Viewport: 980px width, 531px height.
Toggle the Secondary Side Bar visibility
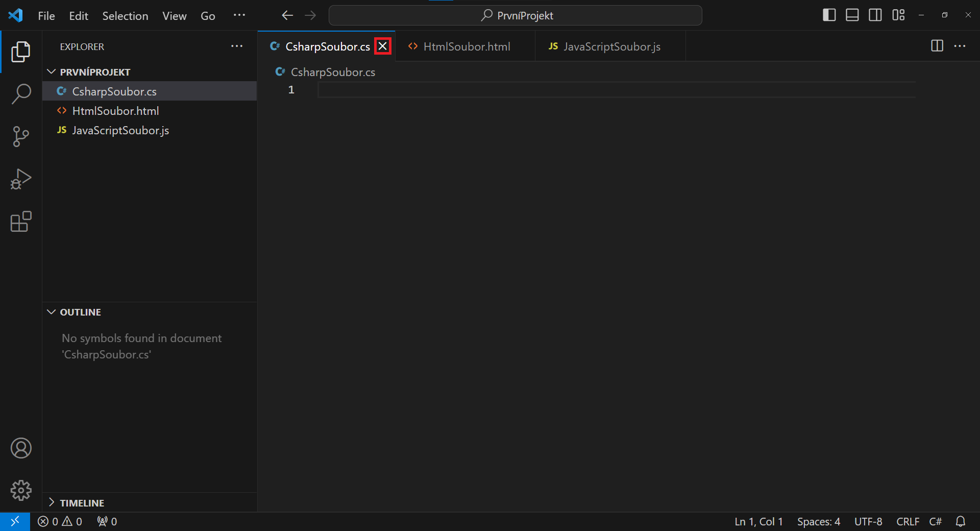click(875, 15)
